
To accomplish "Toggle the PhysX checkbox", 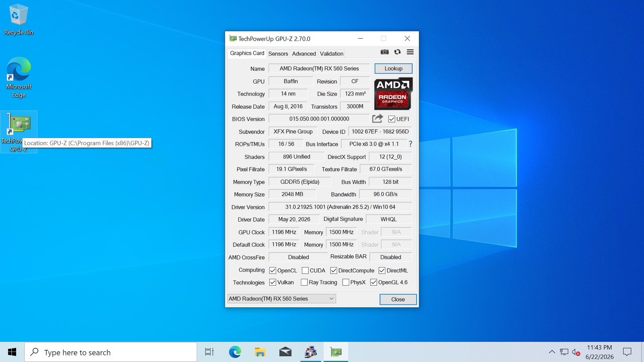I will tap(346, 282).
